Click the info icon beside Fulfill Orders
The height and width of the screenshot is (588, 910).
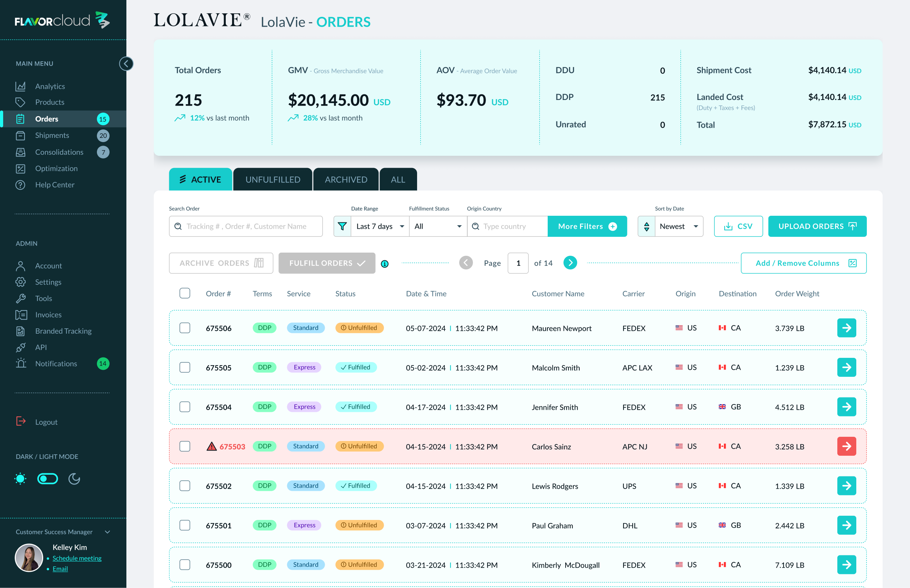(385, 263)
